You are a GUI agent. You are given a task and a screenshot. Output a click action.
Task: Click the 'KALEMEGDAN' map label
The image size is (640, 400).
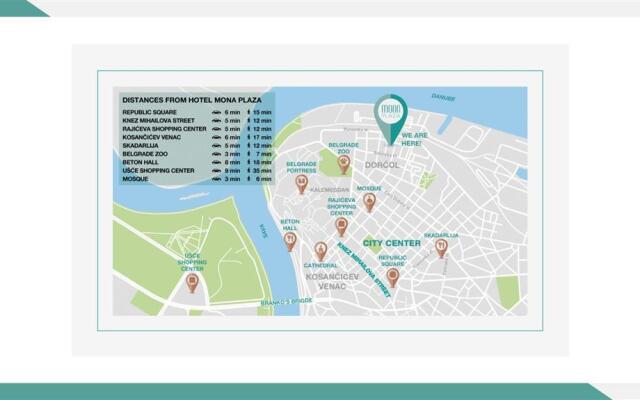click(329, 190)
